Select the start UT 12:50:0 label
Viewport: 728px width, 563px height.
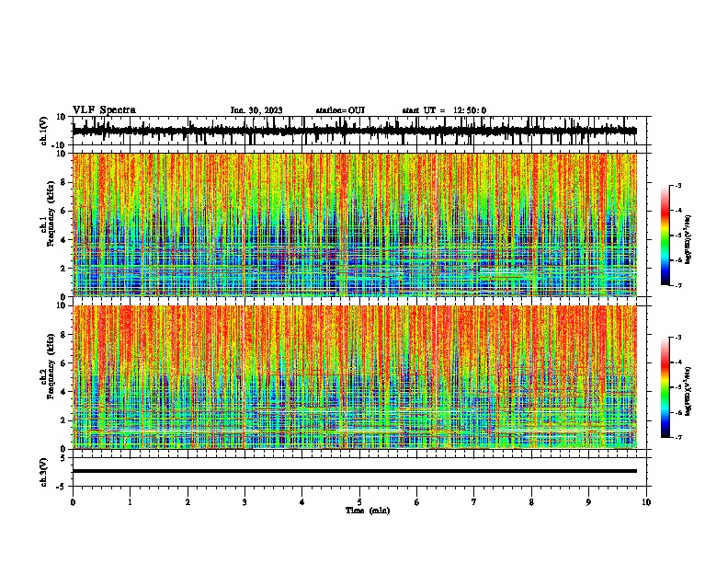(444, 110)
